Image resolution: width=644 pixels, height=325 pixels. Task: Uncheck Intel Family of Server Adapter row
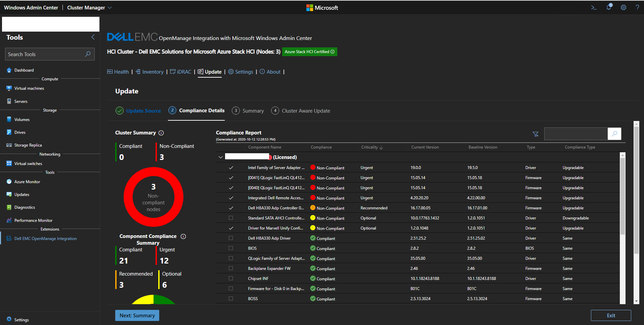tap(231, 168)
